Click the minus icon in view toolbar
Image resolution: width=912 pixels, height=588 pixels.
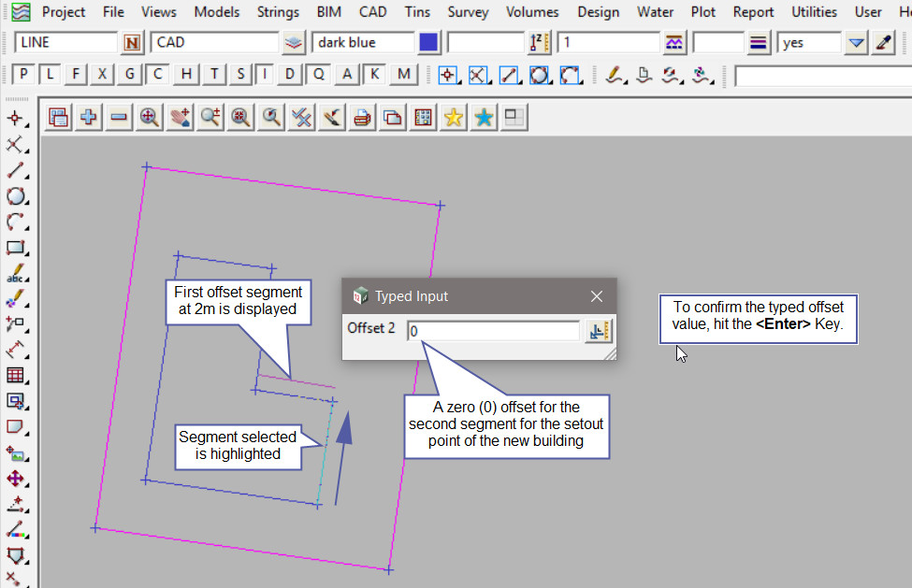click(119, 117)
